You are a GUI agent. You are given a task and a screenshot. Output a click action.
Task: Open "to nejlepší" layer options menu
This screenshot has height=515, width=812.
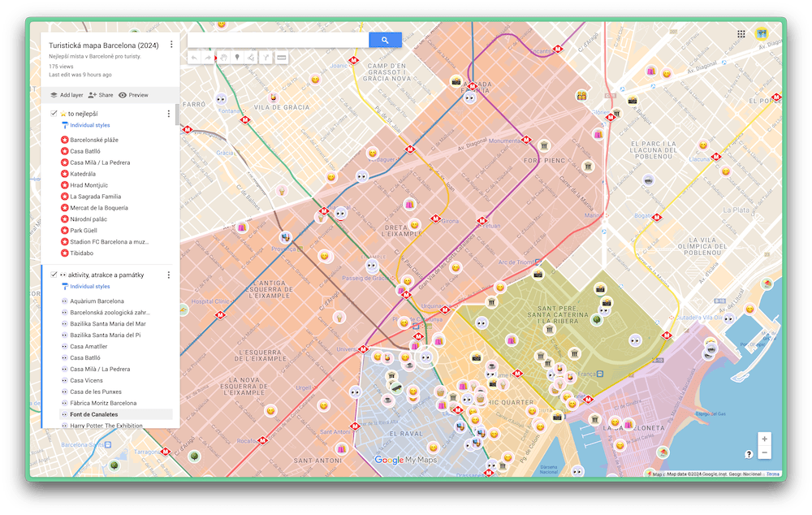(168, 114)
